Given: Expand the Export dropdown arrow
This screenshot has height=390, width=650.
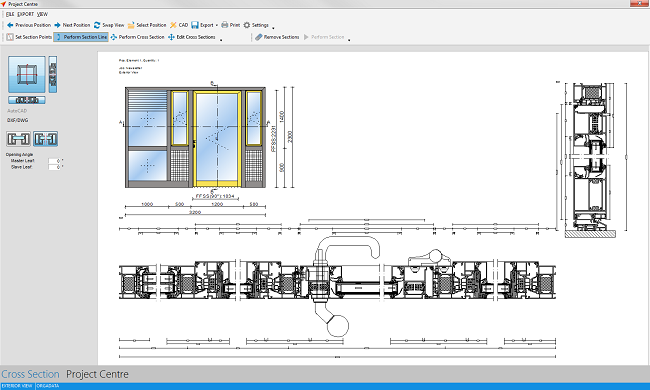Looking at the screenshot, I should point(217,26).
